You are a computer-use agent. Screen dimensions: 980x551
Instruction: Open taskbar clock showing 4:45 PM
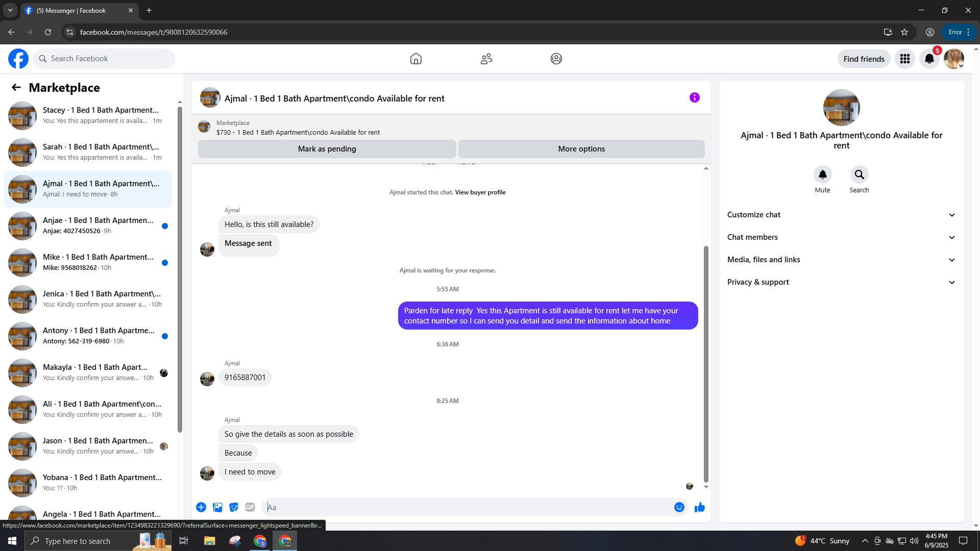click(x=937, y=541)
